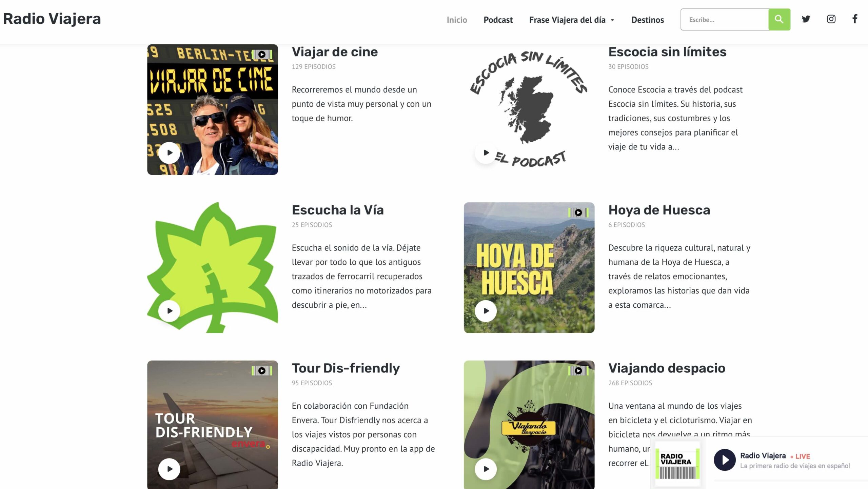Play the Hoya de Huesca podcast
This screenshot has width=868, height=489.
[x=486, y=311]
